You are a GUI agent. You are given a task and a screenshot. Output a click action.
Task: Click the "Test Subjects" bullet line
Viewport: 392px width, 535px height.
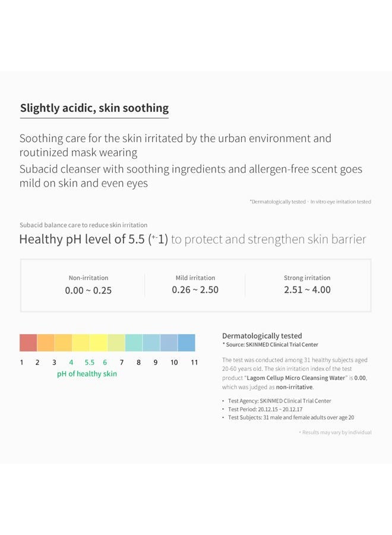tap(291, 417)
